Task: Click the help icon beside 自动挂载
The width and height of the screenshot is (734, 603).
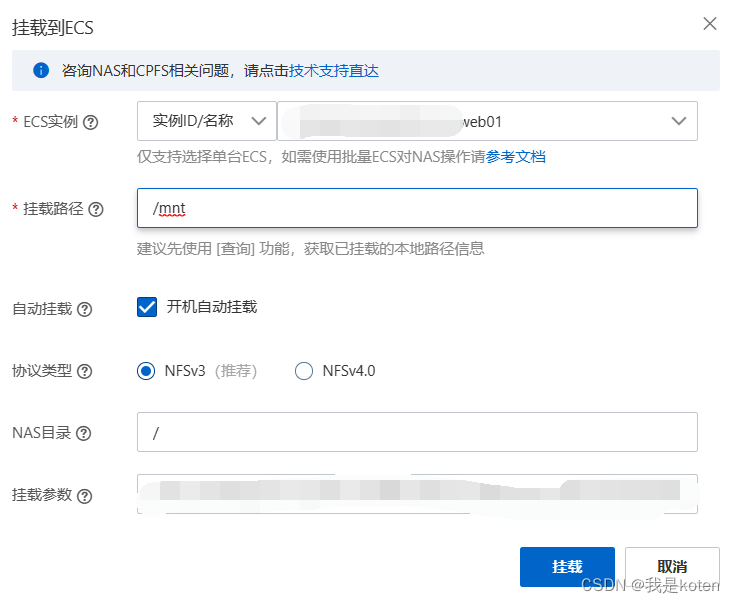Action: pyautogui.click(x=85, y=309)
